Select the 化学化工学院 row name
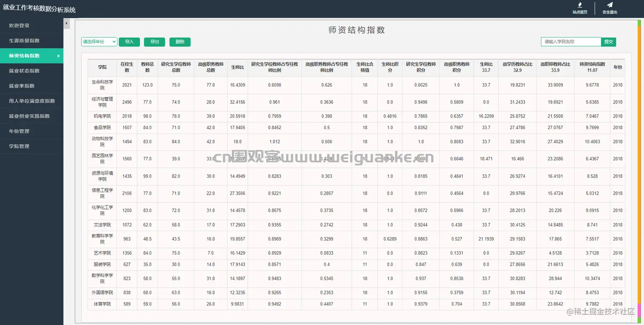This screenshot has width=644, height=325. point(102,210)
